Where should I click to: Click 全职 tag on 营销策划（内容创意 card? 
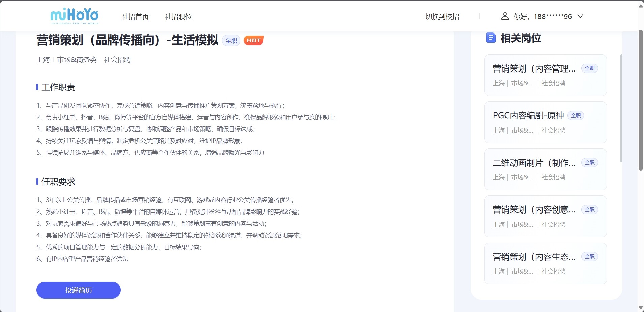tap(589, 210)
